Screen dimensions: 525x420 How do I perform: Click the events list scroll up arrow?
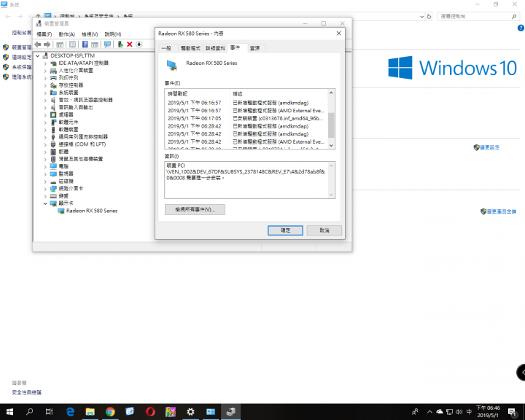(331, 93)
